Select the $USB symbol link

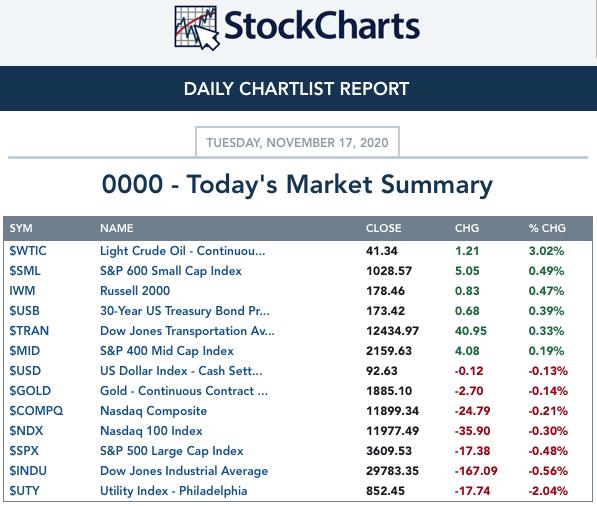[24, 311]
